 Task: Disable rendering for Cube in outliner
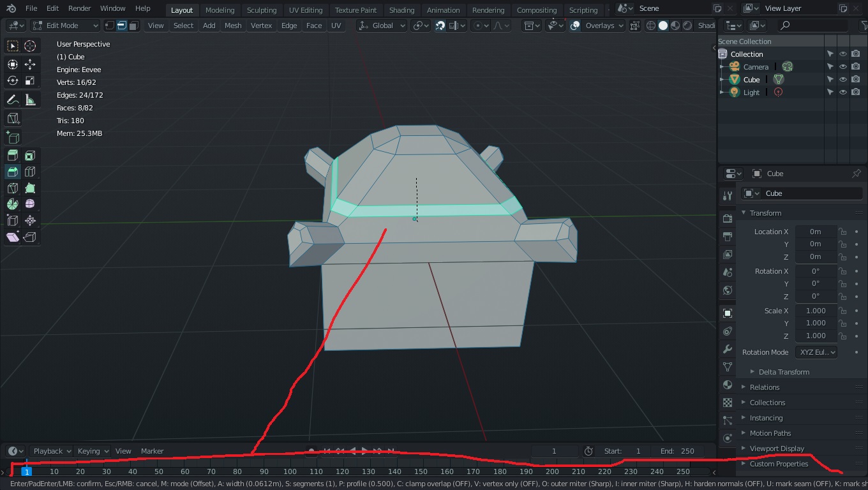pyautogui.click(x=856, y=80)
